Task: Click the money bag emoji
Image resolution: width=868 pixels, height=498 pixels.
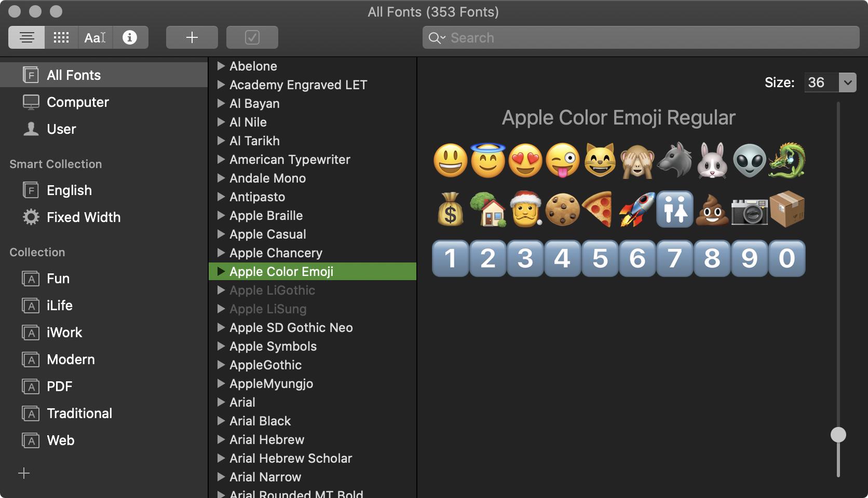Action: click(451, 209)
